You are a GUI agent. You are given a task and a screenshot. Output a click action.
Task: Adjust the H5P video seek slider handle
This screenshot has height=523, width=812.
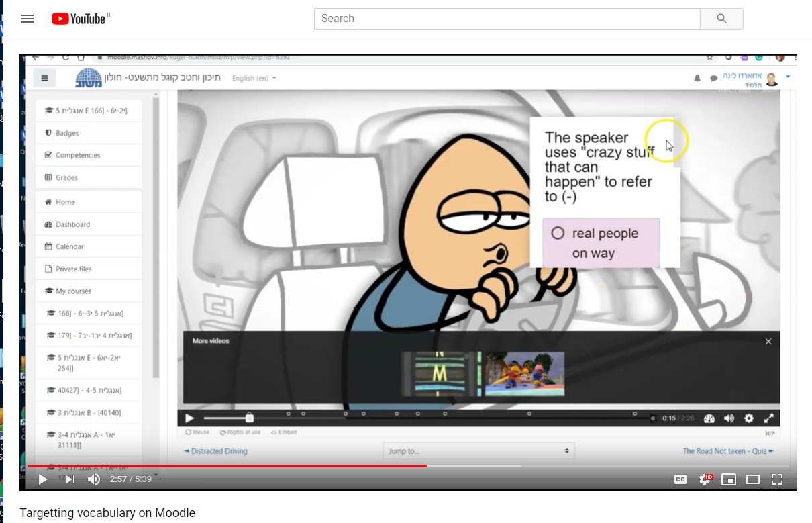(x=250, y=418)
